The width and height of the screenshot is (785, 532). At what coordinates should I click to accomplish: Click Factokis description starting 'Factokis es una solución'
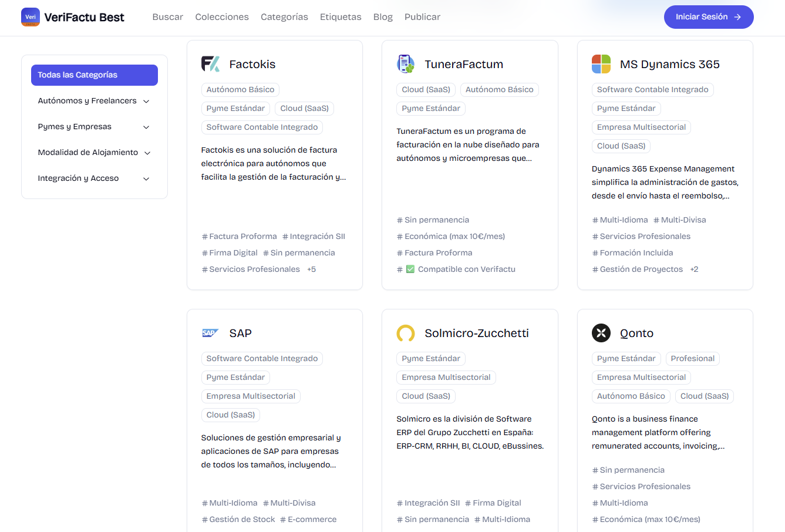pyautogui.click(x=274, y=164)
